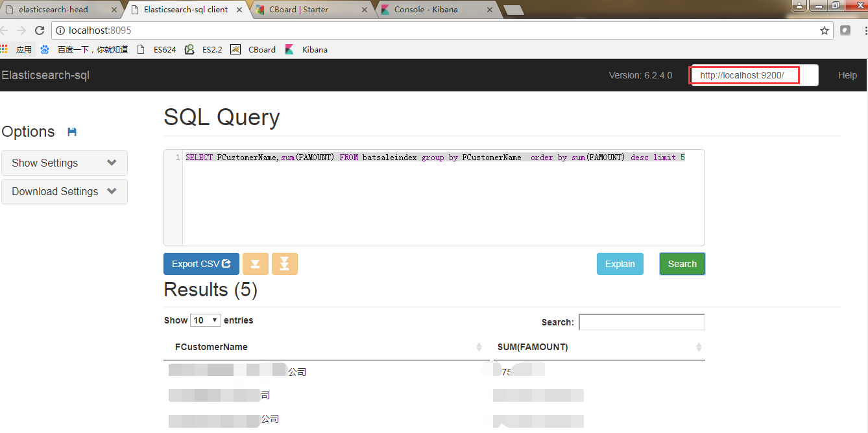This screenshot has height=433, width=868.
Task: Expand the Download Settings panel
Action: [x=64, y=191]
